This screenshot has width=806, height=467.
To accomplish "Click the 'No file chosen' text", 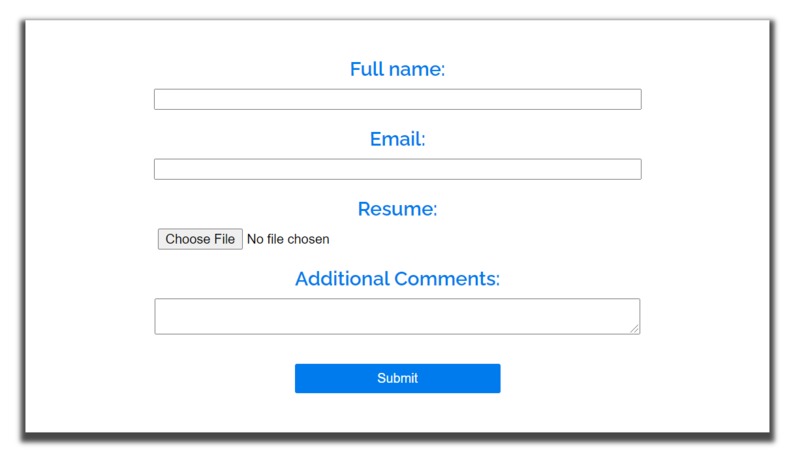I will [288, 239].
